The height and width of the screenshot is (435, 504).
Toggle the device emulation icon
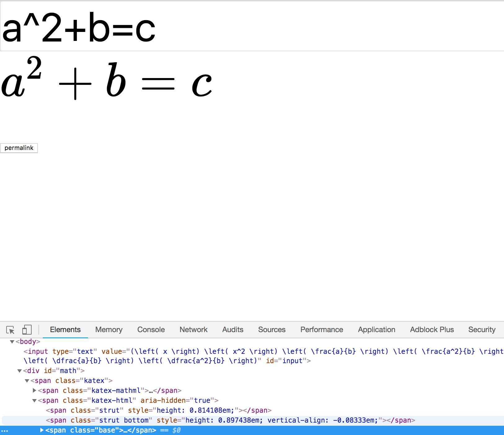[x=27, y=330]
